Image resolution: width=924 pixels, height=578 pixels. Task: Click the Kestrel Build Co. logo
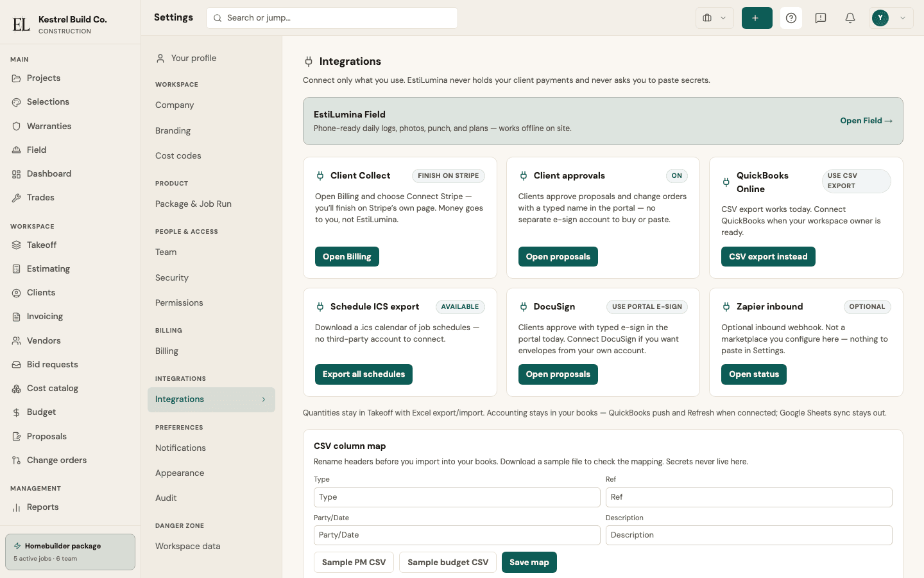(21, 24)
